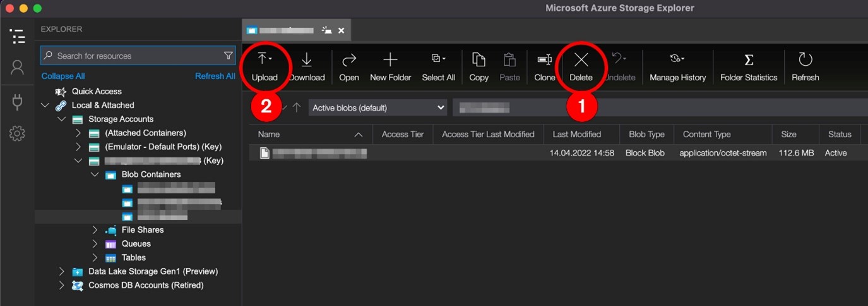The image size is (868, 306).
Task: Click the Refresh All link
Action: (215, 76)
